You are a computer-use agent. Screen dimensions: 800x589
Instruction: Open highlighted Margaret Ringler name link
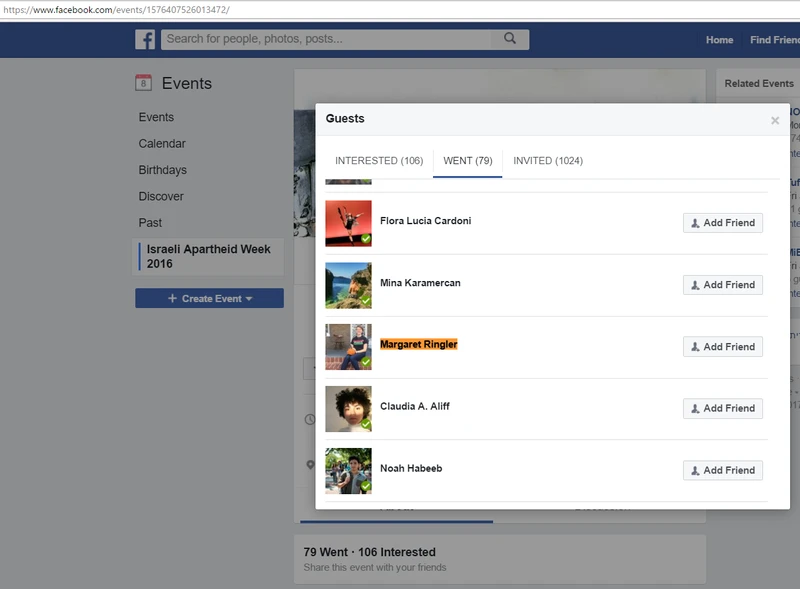[418, 345]
